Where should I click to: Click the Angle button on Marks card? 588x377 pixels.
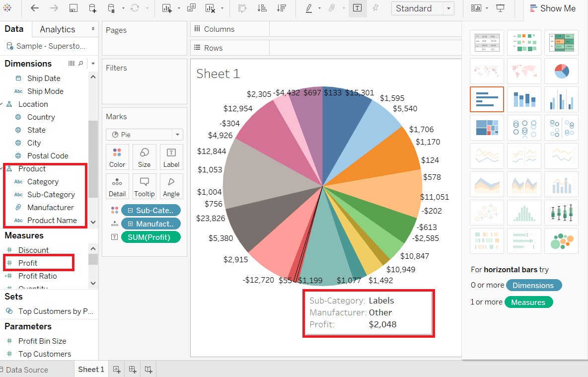coord(171,186)
